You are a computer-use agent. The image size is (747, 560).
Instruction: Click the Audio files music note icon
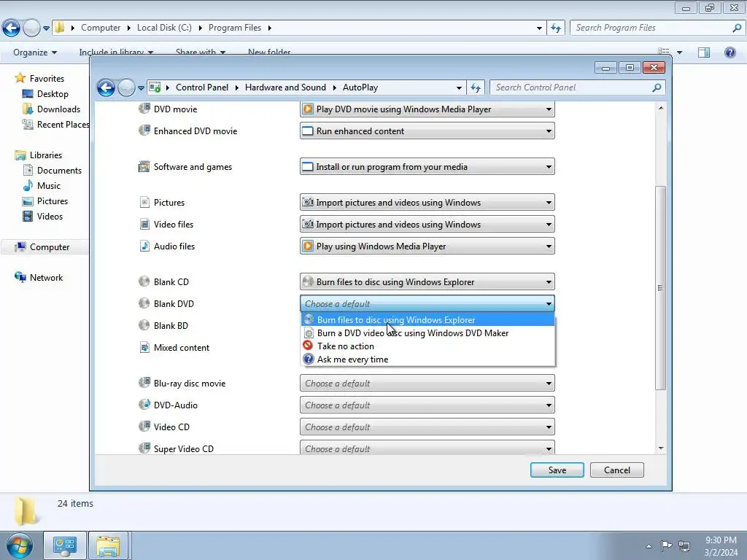click(144, 246)
